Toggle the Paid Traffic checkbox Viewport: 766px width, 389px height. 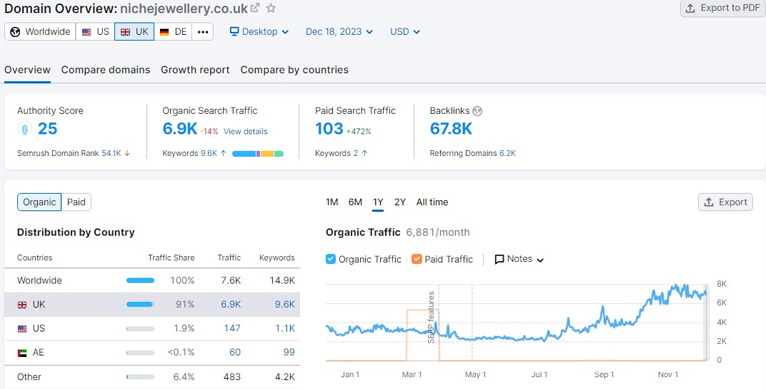coord(417,259)
